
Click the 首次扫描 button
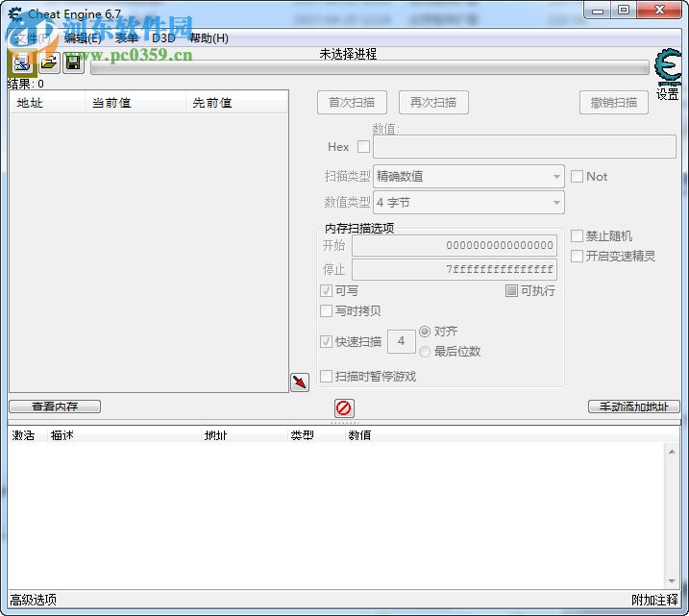click(x=352, y=103)
